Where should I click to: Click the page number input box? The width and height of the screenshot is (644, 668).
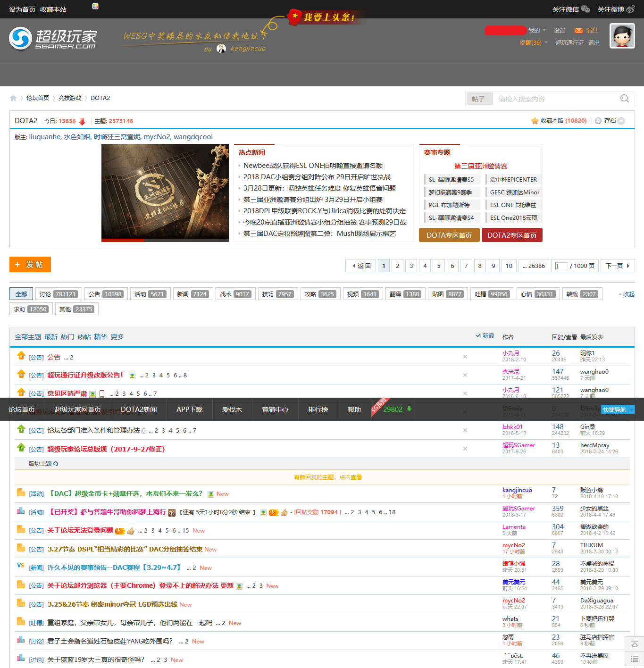point(561,266)
